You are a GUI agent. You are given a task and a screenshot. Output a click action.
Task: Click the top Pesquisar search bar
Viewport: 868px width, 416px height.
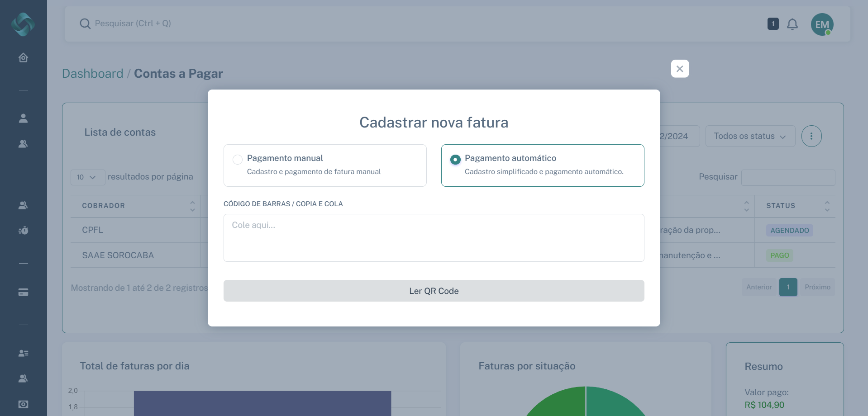click(x=272, y=24)
